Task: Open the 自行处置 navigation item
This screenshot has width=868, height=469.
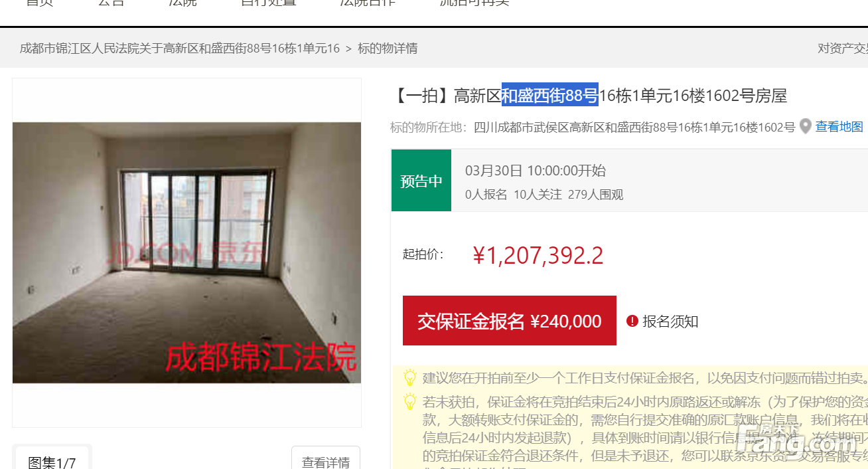Action: [269, 3]
